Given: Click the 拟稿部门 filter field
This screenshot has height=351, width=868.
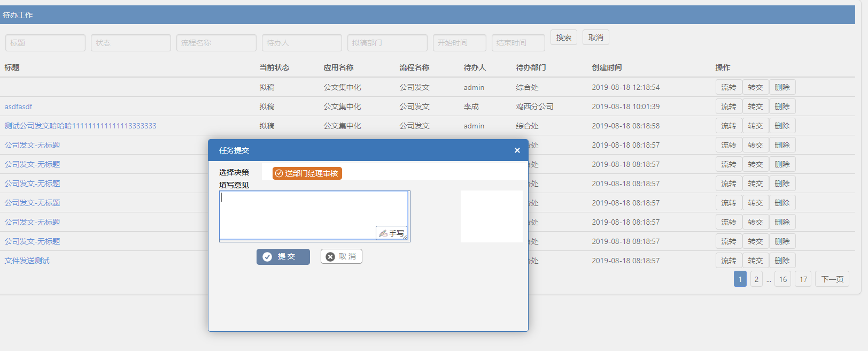Looking at the screenshot, I should click(x=387, y=43).
